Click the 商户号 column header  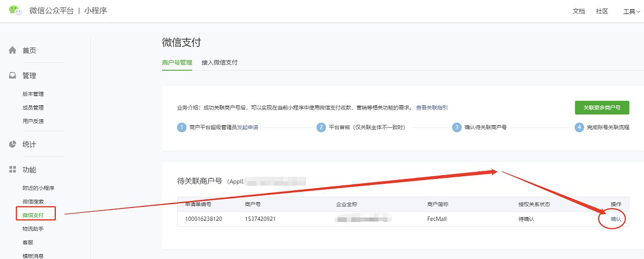click(252, 204)
